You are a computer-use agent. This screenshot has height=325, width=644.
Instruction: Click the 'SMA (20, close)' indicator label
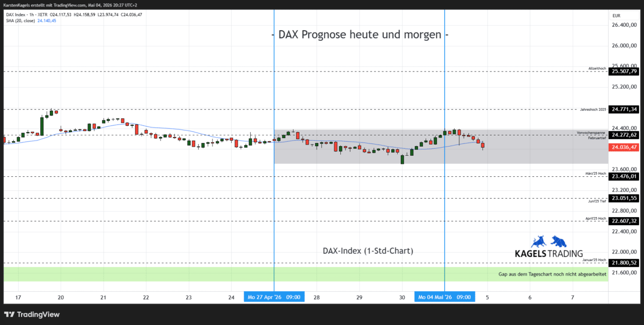click(x=20, y=20)
